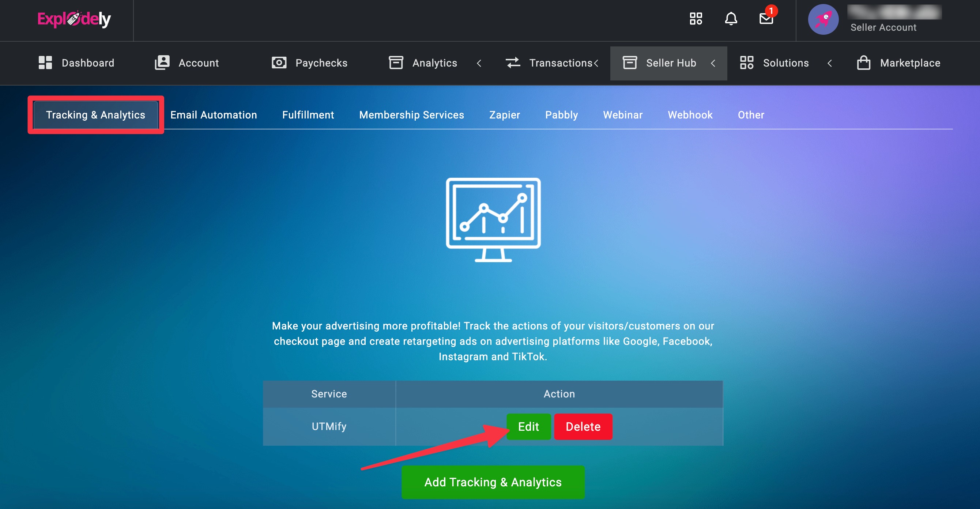Viewport: 980px width, 509px height.
Task: Delete the UTMify service
Action: [x=583, y=426]
